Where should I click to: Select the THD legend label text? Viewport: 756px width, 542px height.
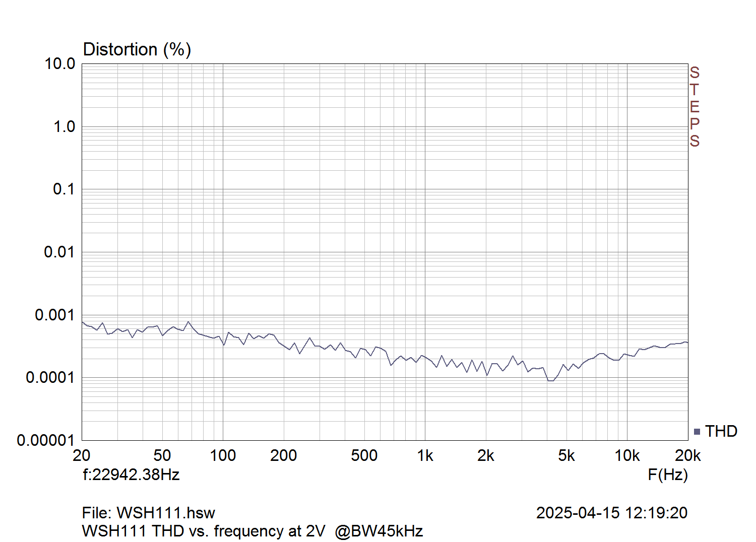pos(721,431)
